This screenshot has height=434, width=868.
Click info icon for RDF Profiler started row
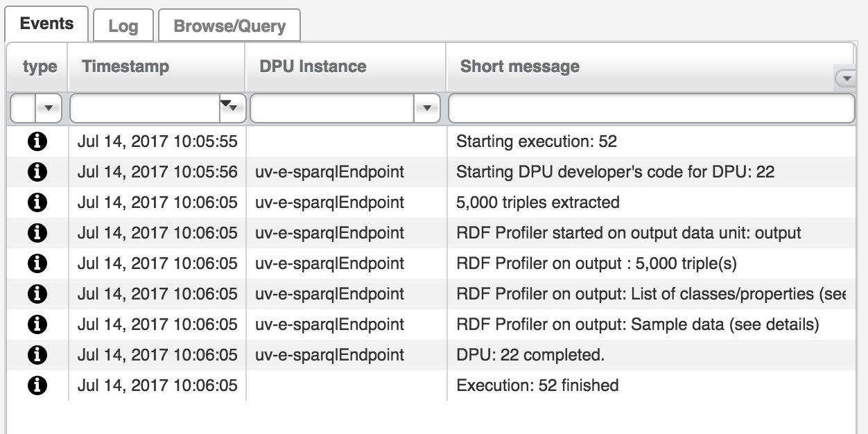(x=37, y=233)
